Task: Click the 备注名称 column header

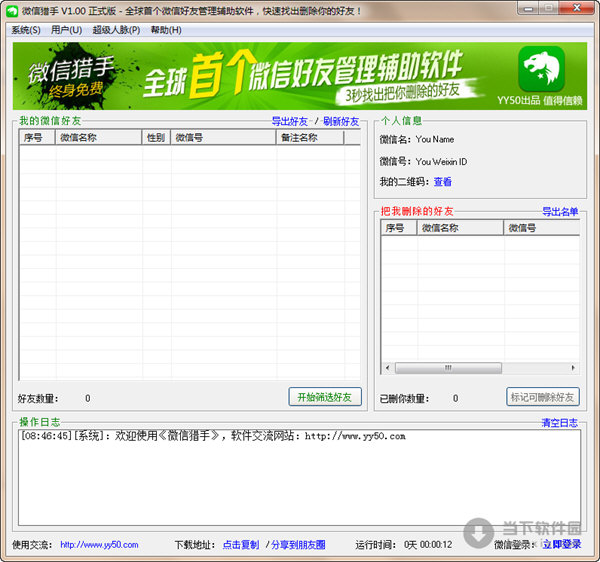Action: tap(310, 137)
